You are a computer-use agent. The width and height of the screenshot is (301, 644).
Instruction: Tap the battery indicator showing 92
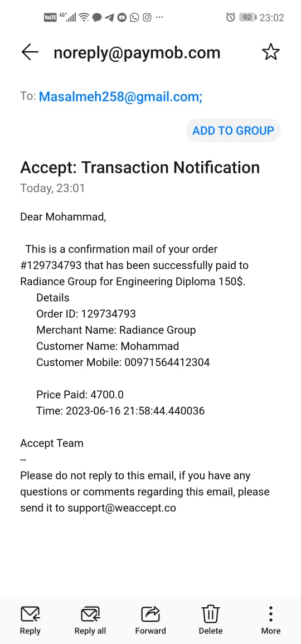click(247, 17)
